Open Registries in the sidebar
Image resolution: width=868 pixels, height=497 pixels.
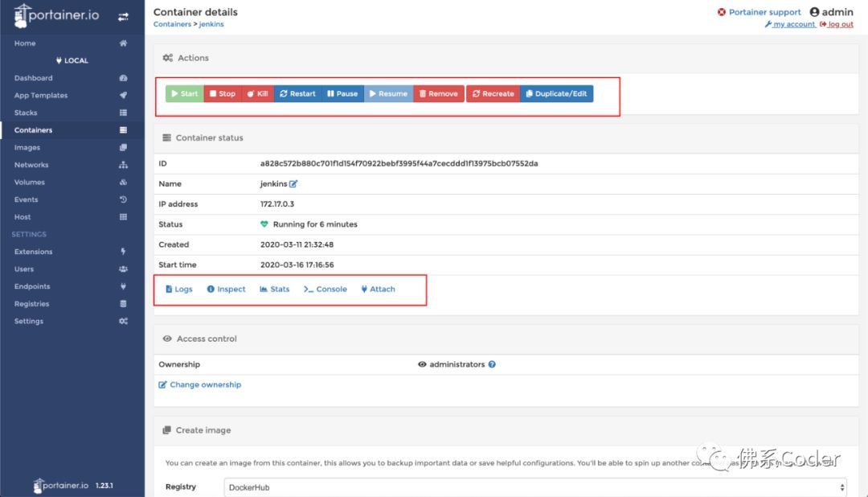point(31,304)
